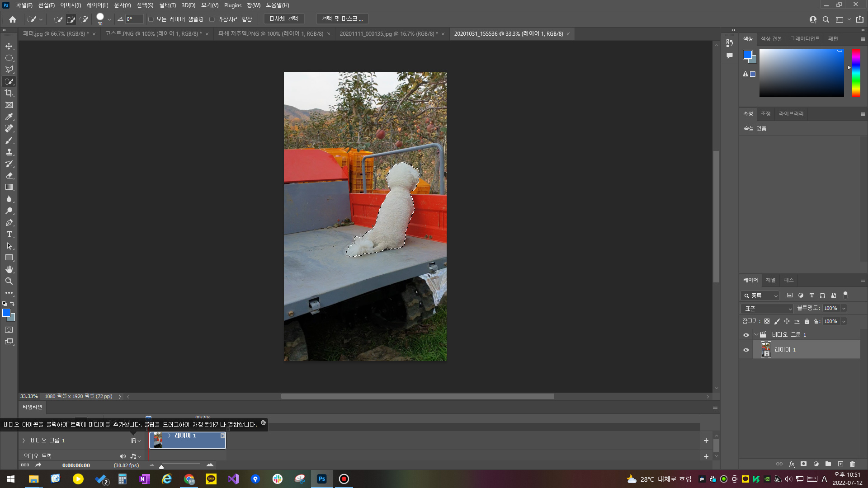868x488 pixels.
Task: Open the blend mode 표준 dropdown
Action: tap(768, 309)
